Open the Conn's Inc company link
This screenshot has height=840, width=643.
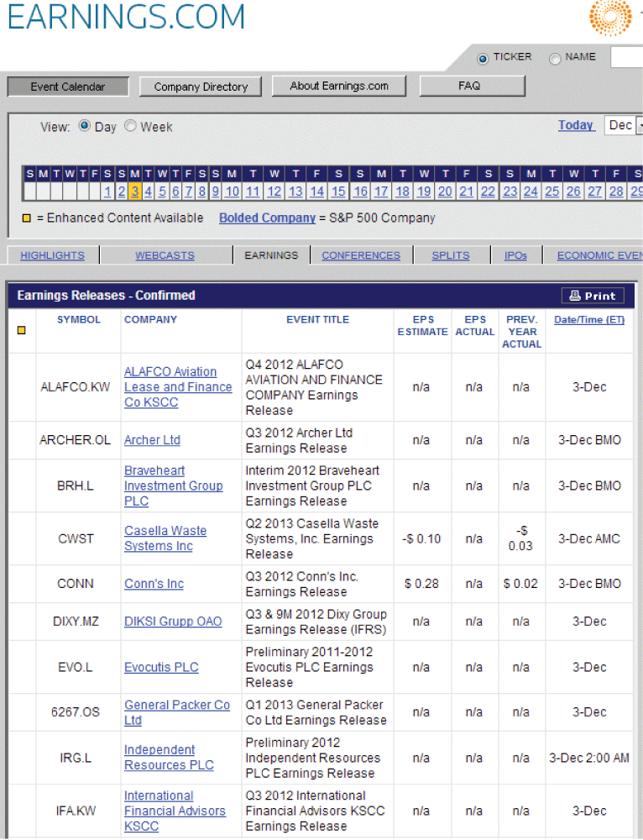click(x=154, y=584)
